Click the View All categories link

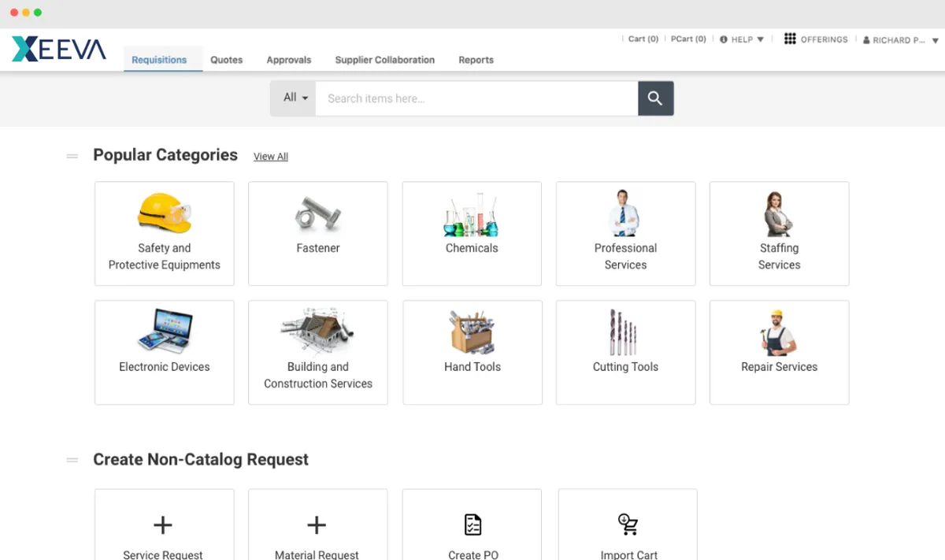(271, 157)
